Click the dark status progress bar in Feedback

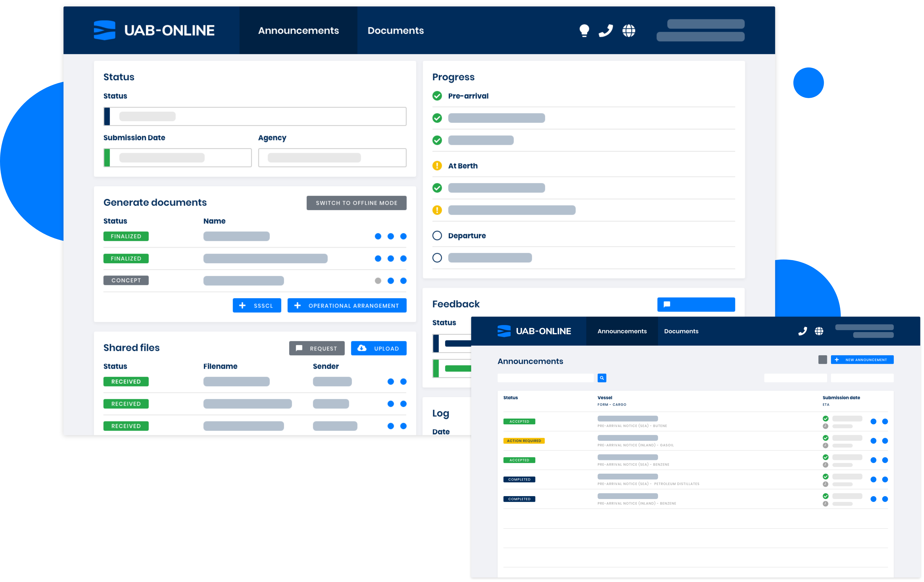[x=453, y=343]
